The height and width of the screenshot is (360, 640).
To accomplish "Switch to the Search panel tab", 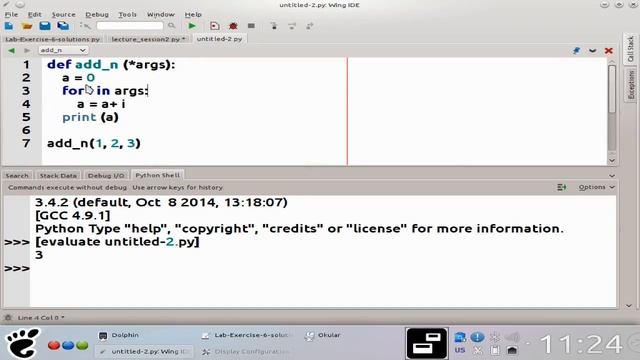I will pyautogui.click(x=17, y=176).
